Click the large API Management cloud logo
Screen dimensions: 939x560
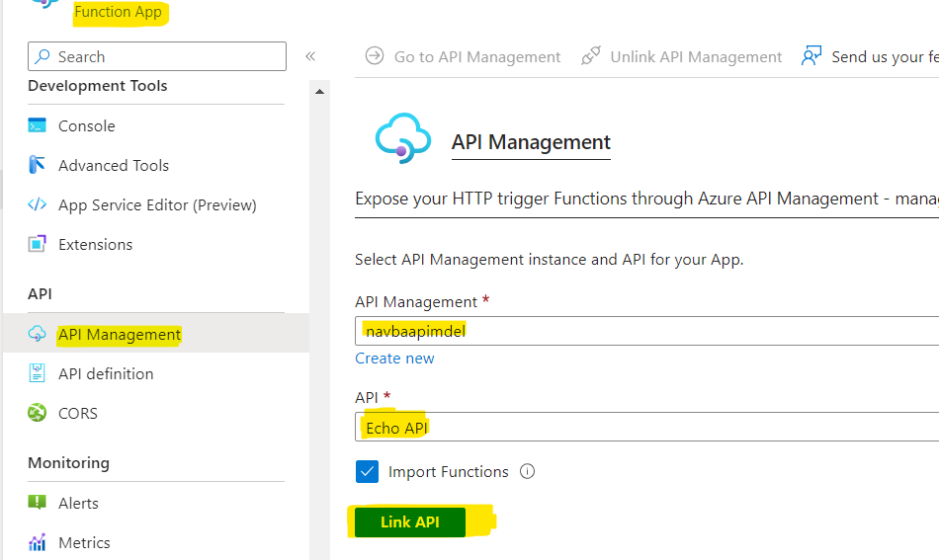pyautogui.click(x=403, y=138)
